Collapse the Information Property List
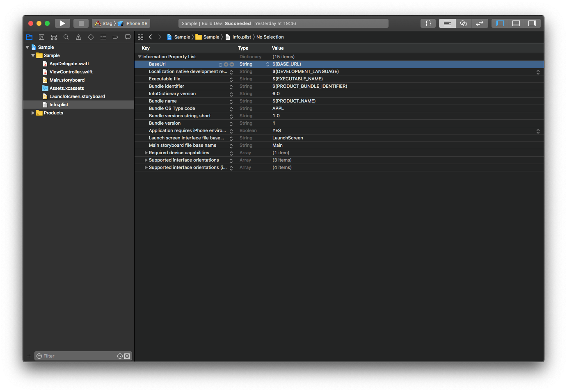This screenshot has height=392, width=567. 139,57
